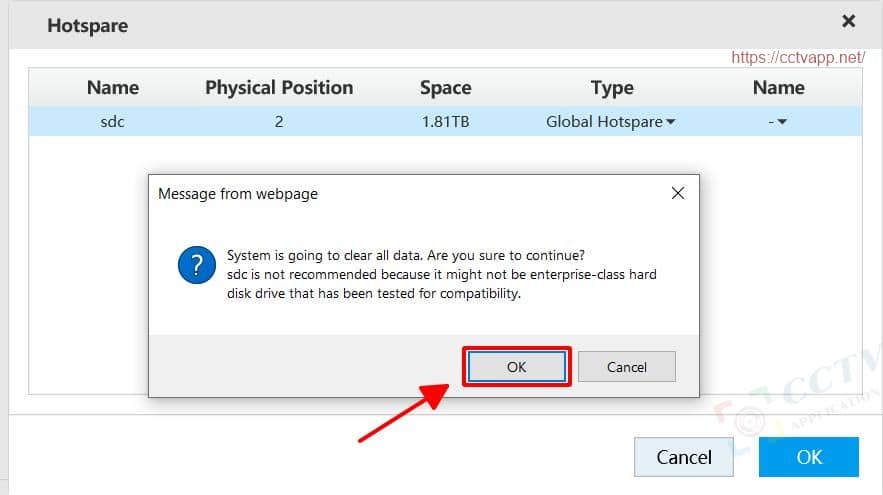Image resolution: width=883 pixels, height=495 pixels.
Task: Click the Hotspare dialog title
Action: pyautogui.click(x=88, y=25)
